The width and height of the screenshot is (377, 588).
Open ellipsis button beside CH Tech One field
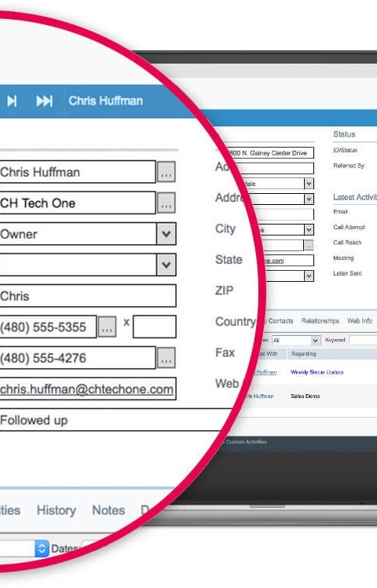point(167,203)
